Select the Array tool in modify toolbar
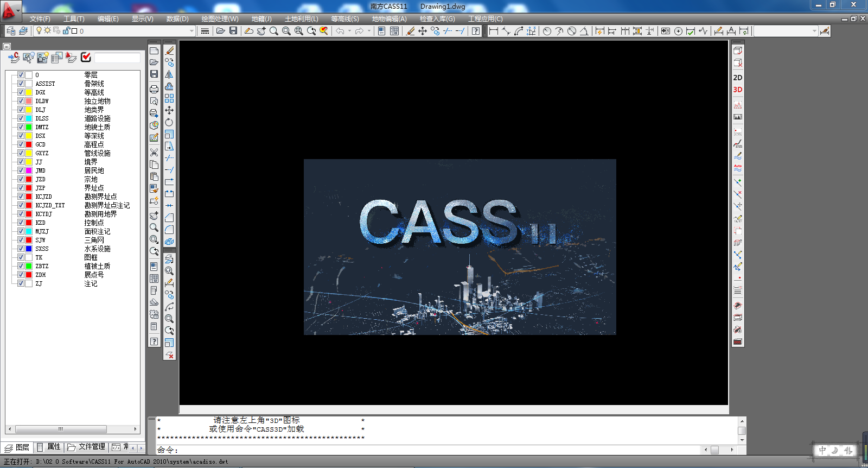Screen dimensions: 868x468 click(x=169, y=98)
